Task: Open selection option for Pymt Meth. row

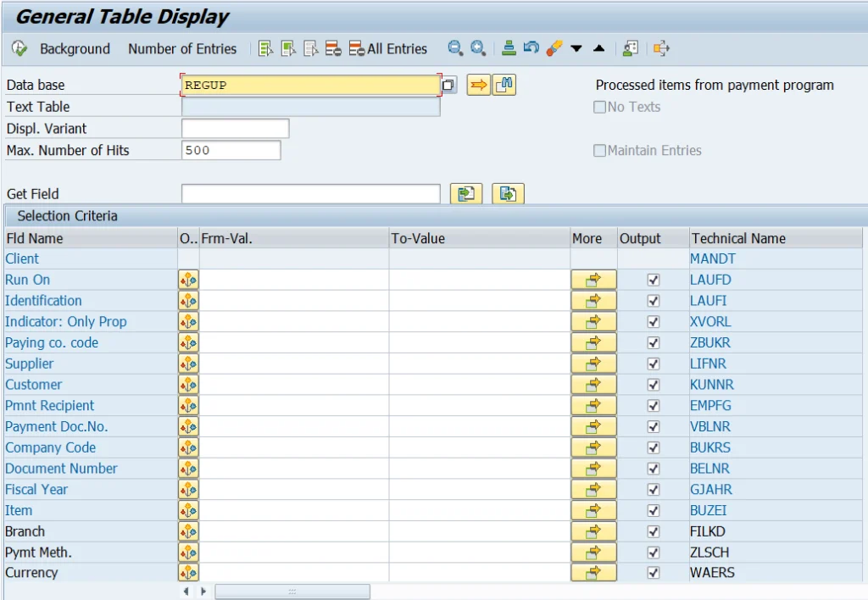Action: tap(188, 553)
